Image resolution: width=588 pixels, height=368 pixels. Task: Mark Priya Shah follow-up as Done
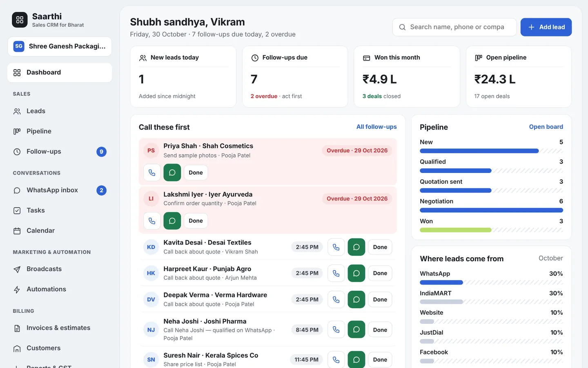click(x=196, y=173)
